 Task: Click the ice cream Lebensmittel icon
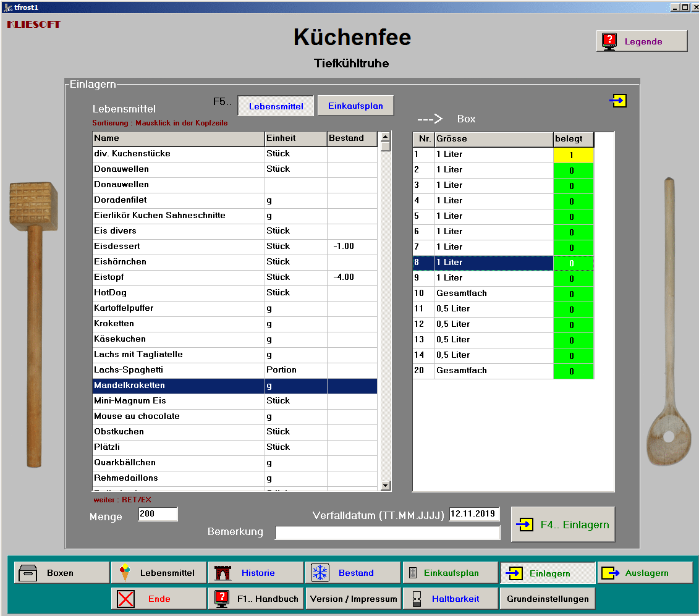click(x=125, y=573)
